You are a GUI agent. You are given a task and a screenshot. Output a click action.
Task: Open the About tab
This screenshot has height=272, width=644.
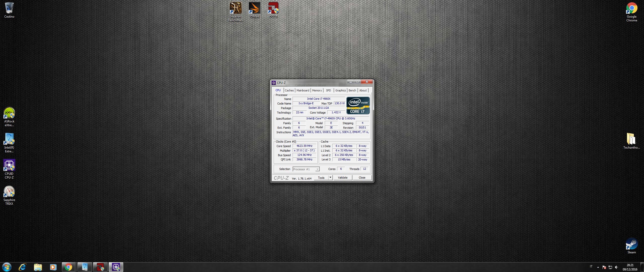click(x=363, y=90)
